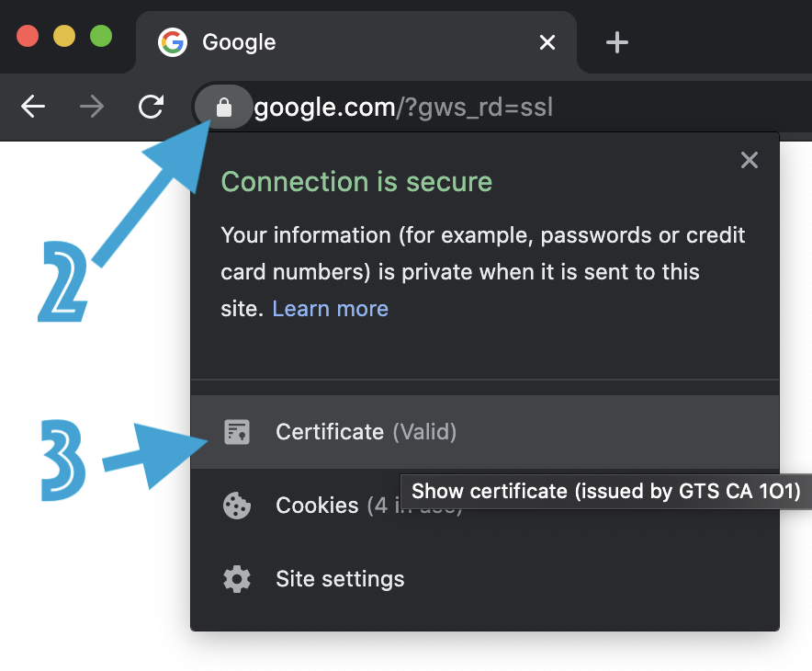Close the Google tab
This screenshot has height=671, width=812.
(x=547, y=42)
